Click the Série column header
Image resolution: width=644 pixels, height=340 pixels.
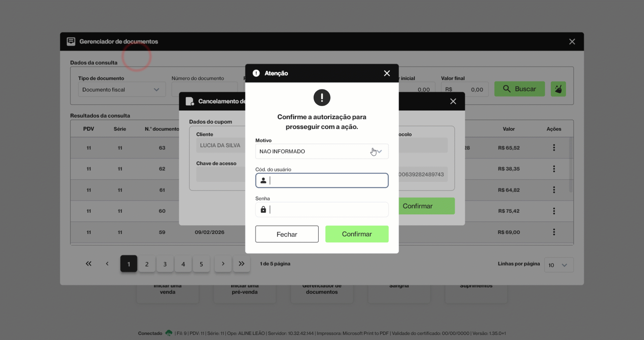[x=120, y=129]
